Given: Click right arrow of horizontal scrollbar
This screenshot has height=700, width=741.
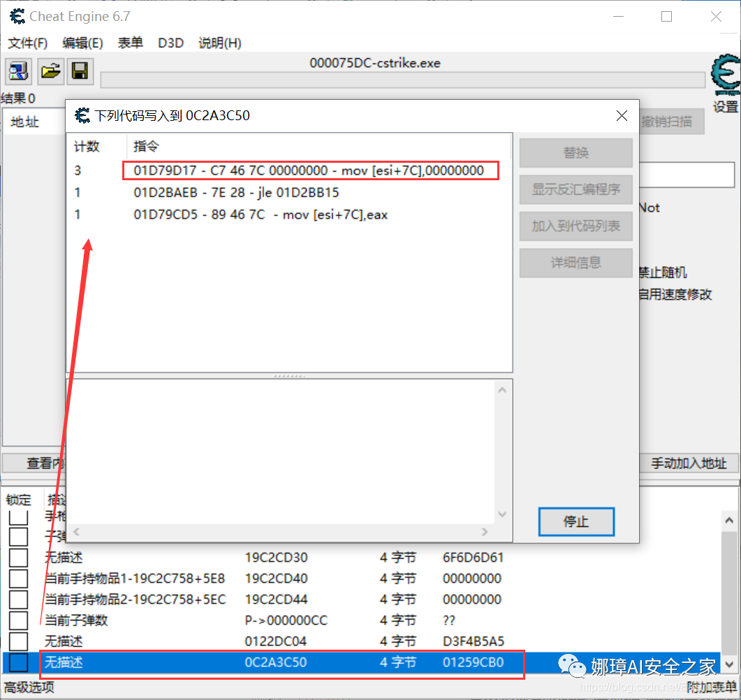Looking at the screenshot, I should pyautogui.click(x=485, y=532).
